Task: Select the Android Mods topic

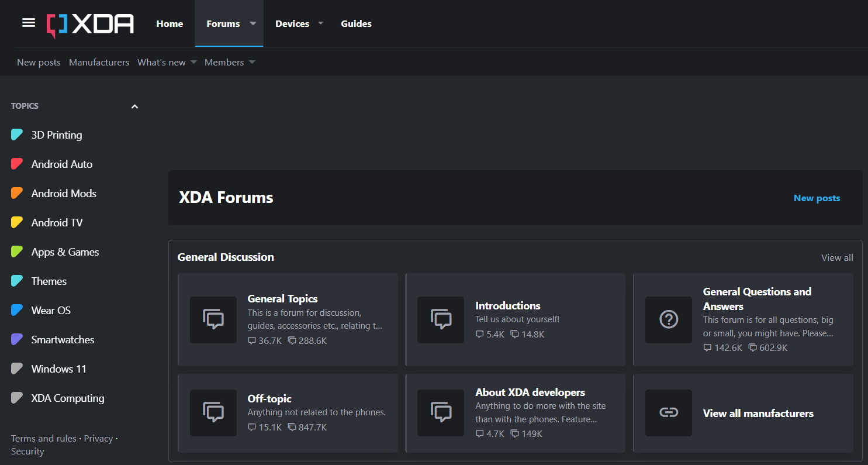Action: click(x=64, y=194)
